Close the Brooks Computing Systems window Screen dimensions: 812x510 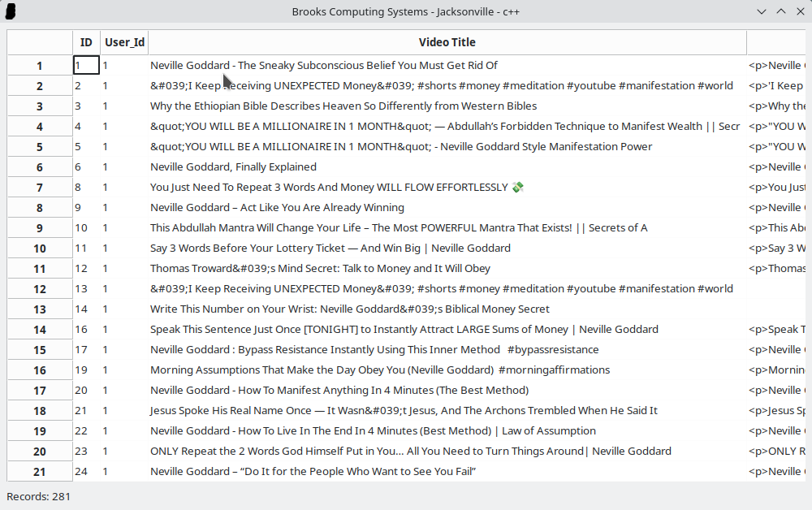(800, 11)
